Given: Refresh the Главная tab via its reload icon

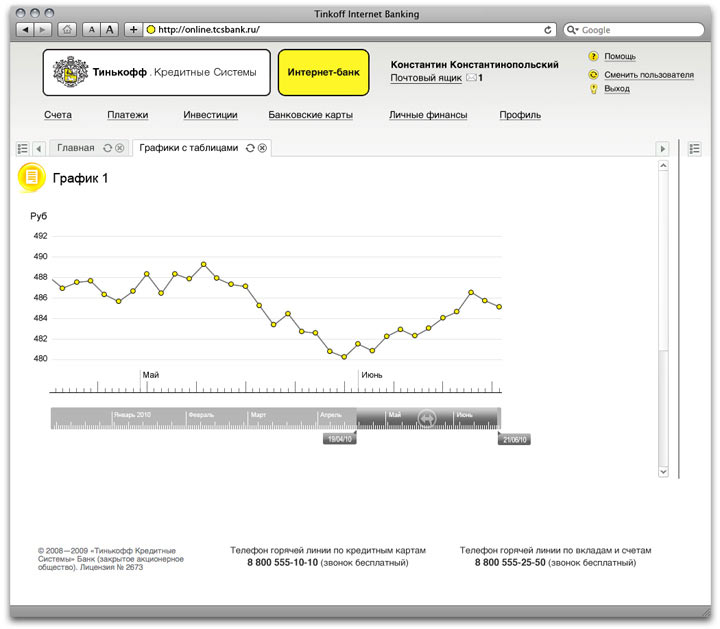Looking at the screenshot, I should pos(107,148).
